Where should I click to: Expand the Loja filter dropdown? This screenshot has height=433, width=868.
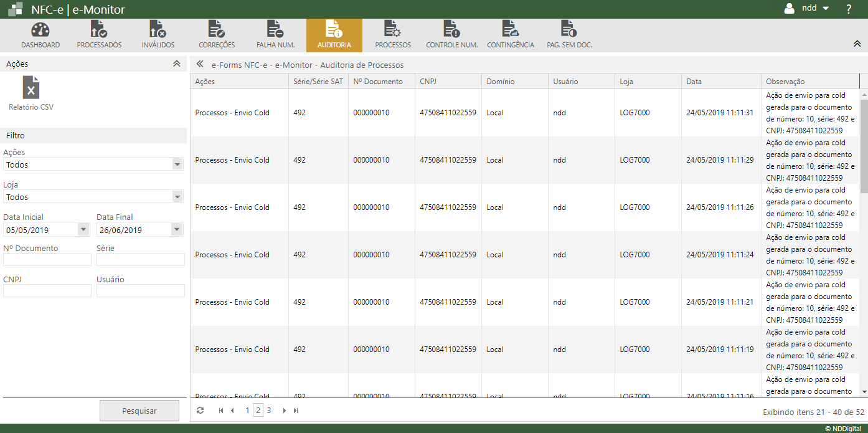[177, 197]
